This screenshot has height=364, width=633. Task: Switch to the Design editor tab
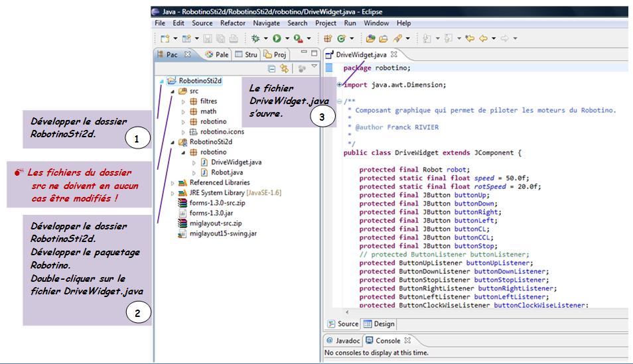379,324
